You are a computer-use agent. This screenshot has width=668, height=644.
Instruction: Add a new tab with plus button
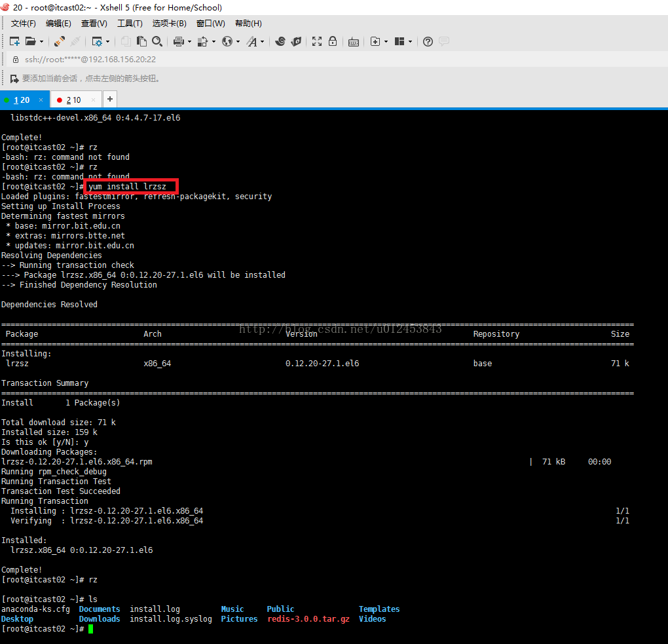coord(110,100)
